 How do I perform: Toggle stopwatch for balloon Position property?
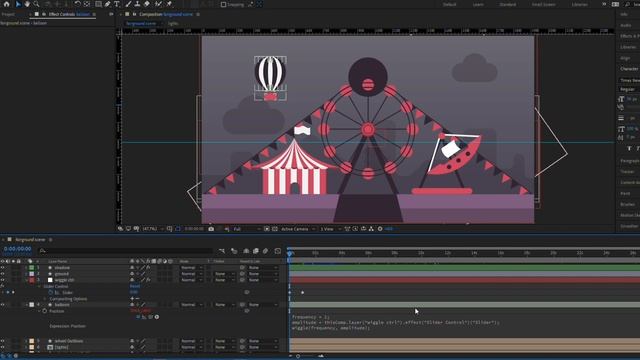tap(44, 311)
